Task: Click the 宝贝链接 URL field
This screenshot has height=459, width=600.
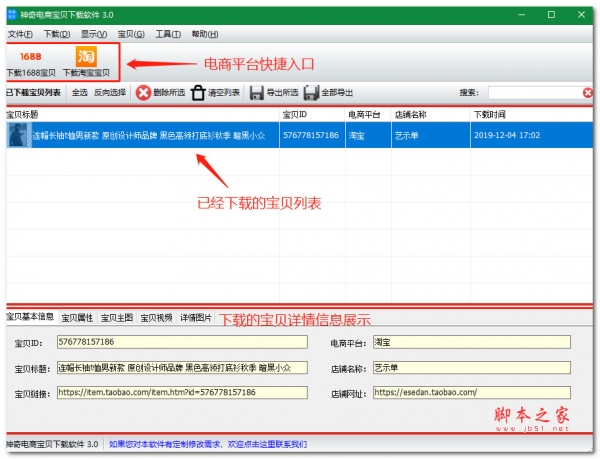Action: pyautogui.click(x=182, y=392)
